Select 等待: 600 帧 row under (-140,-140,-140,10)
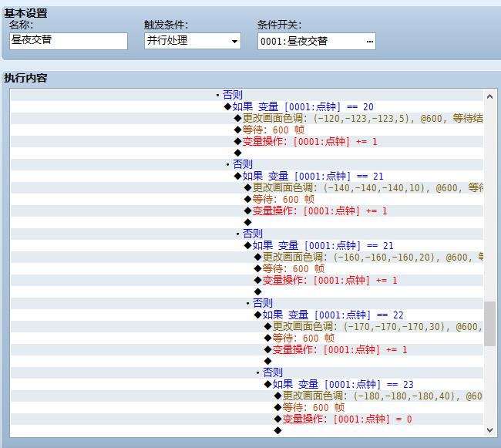The image size is (501, 448). [247, 199]
